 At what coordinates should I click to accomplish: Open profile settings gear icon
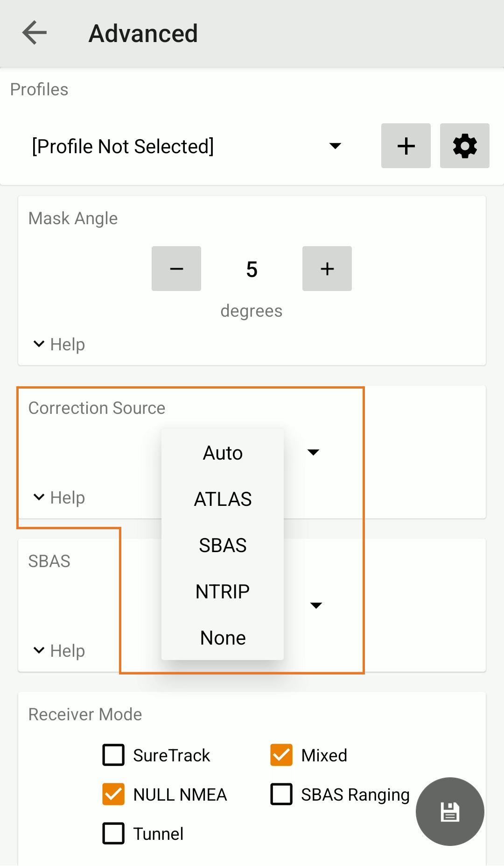pyautogui.click(x=464, y=146)
